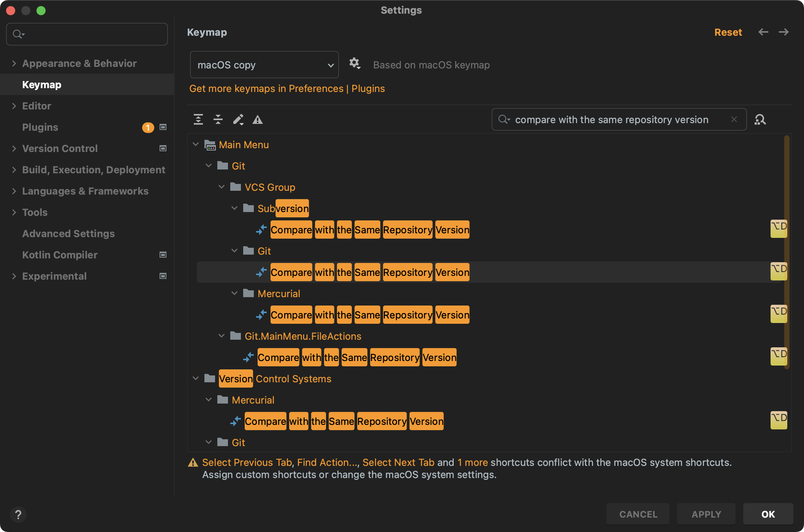Image resolution: width=804 pixels, height=532 pixels.
Task: Open the Plugins settings page
Action: [x=40, y=127]
